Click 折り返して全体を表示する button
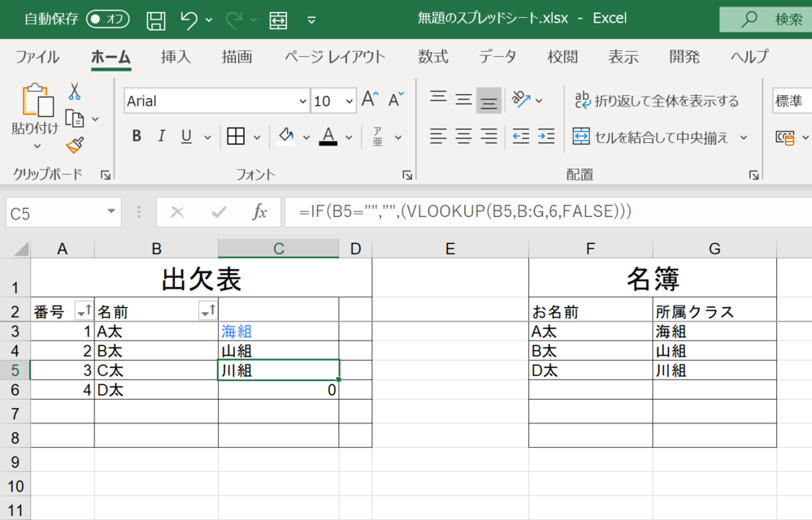 pos(657,101)
